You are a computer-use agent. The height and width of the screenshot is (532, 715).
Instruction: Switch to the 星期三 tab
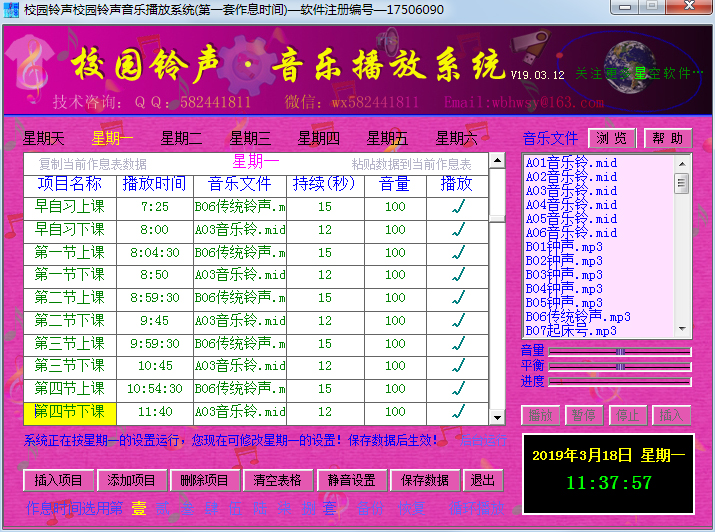(x=250, y=139)
